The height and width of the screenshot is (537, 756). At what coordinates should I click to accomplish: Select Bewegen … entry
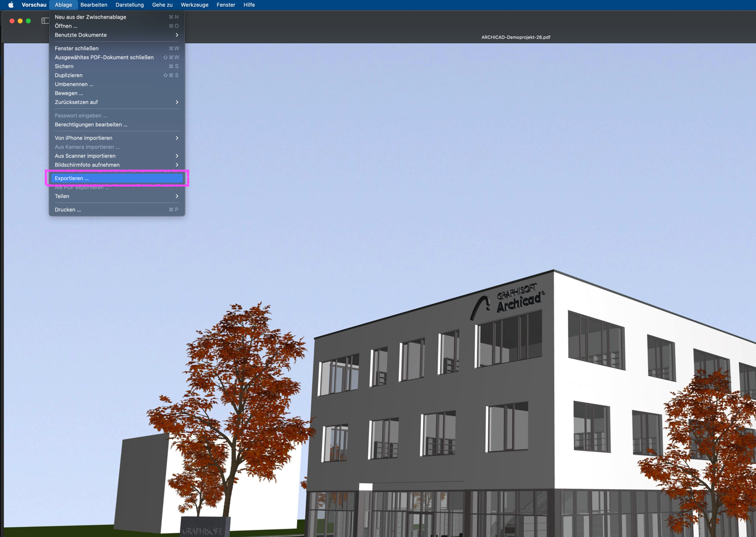coord(117,93)
